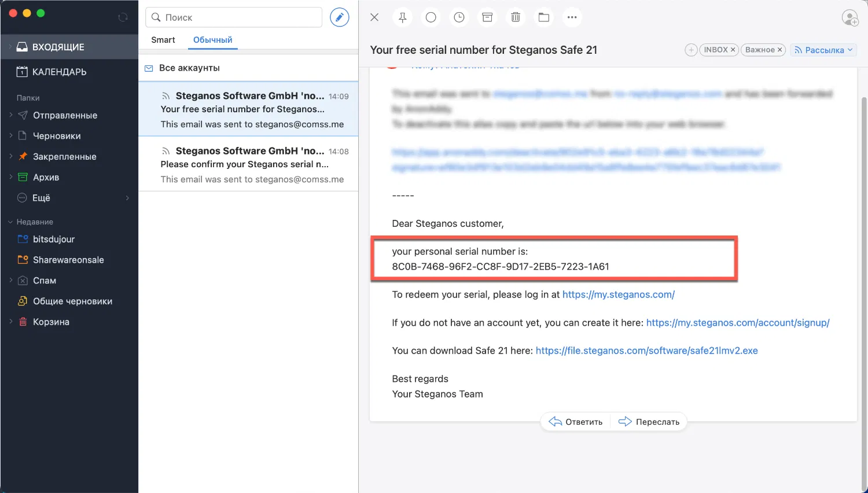
Task: Click the Папки section header
Action: point(28,98)
